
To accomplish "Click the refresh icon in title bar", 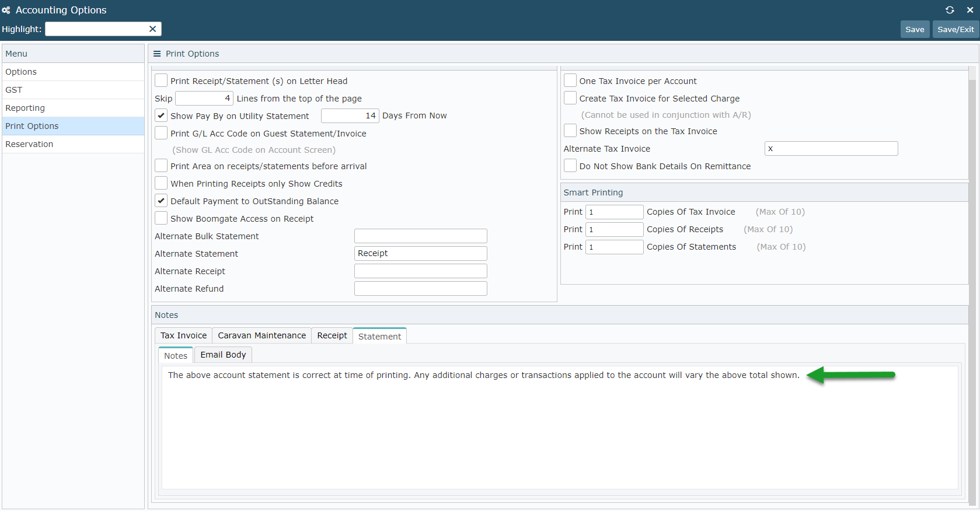I will [x=950, y=10].
